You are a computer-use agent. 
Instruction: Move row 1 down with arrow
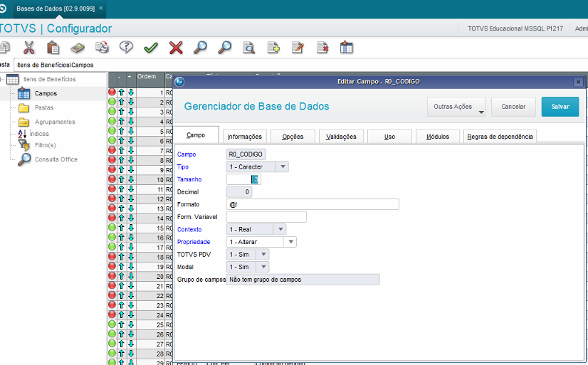pyautogui.click(x=131, y=92)
